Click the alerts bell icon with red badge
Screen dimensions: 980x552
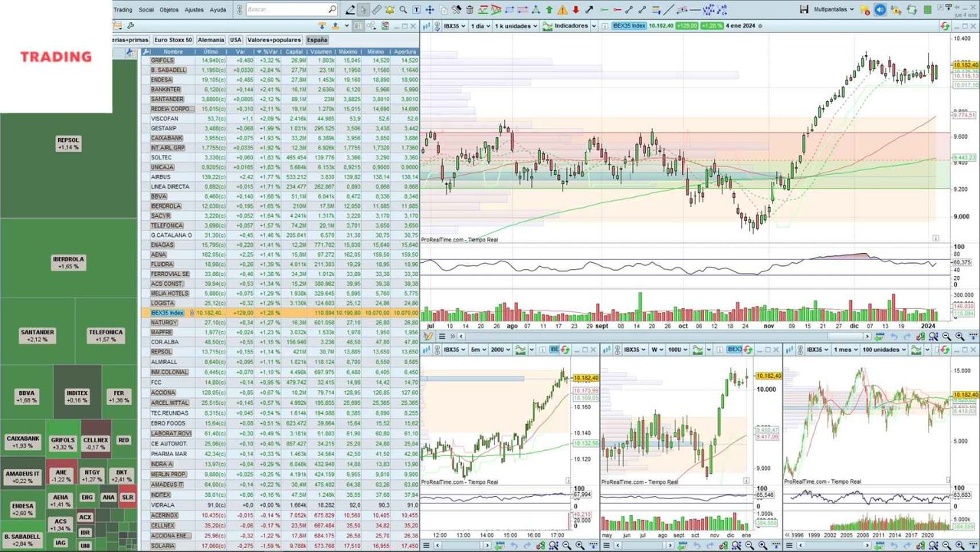tap(865, 10)
